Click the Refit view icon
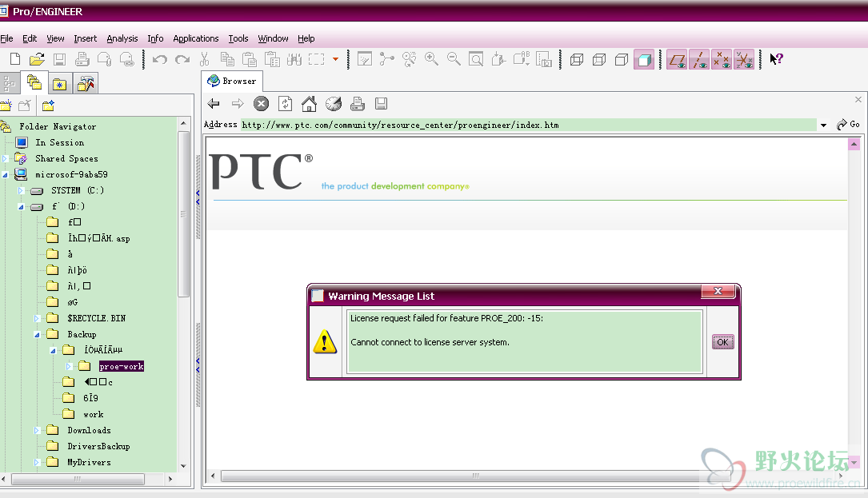 coord(476,59)
